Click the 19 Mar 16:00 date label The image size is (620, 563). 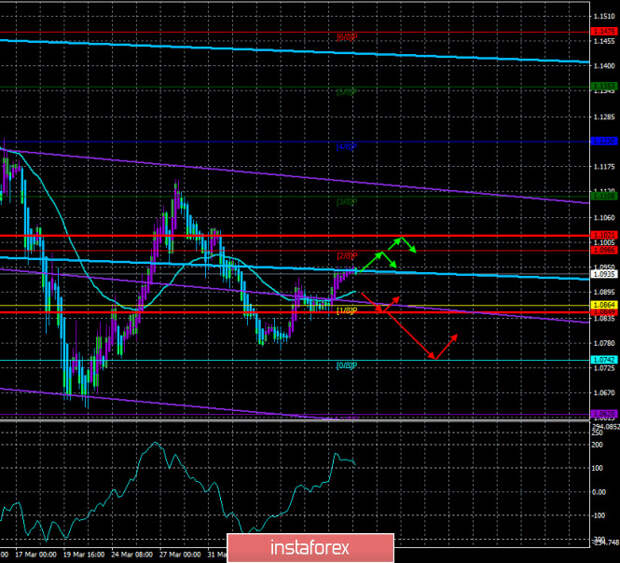point(85,555)
